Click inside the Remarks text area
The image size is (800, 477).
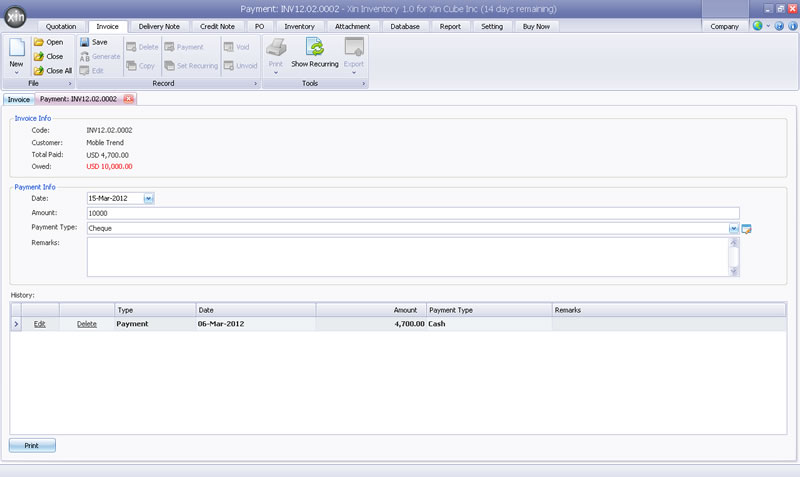click(x=408, y=257)
